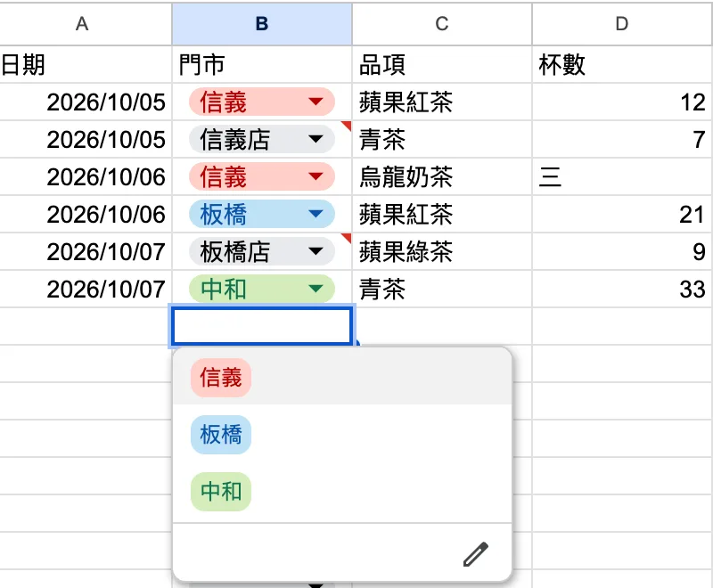This screenshot has width=713, height=588.
Task: Select the 杯數 header cell
Action: (x=622, y=64)
